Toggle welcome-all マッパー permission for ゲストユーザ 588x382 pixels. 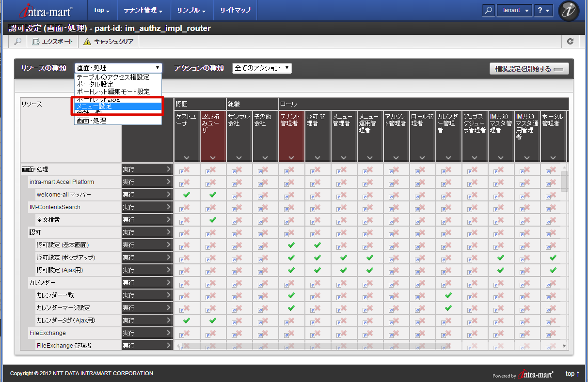click(x=187, y=195)
